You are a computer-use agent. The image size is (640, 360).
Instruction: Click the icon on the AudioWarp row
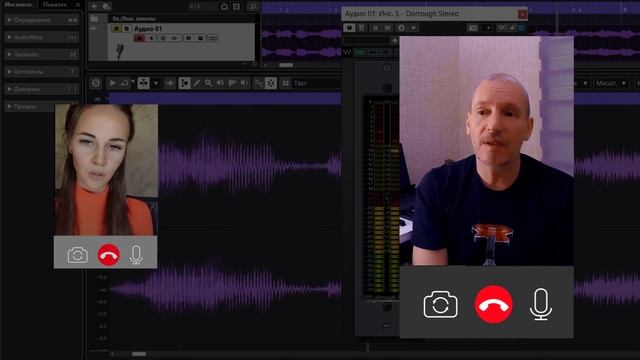73,37
